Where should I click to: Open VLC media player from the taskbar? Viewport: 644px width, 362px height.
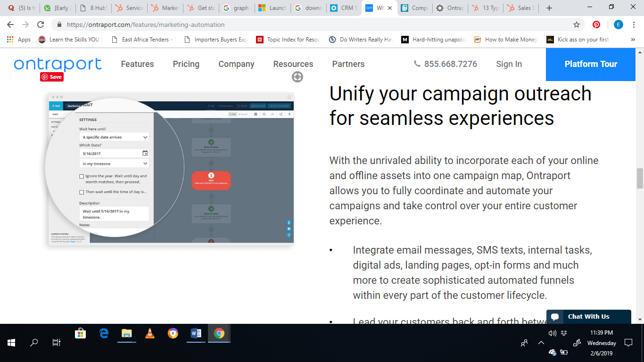(x=150, y=333)
